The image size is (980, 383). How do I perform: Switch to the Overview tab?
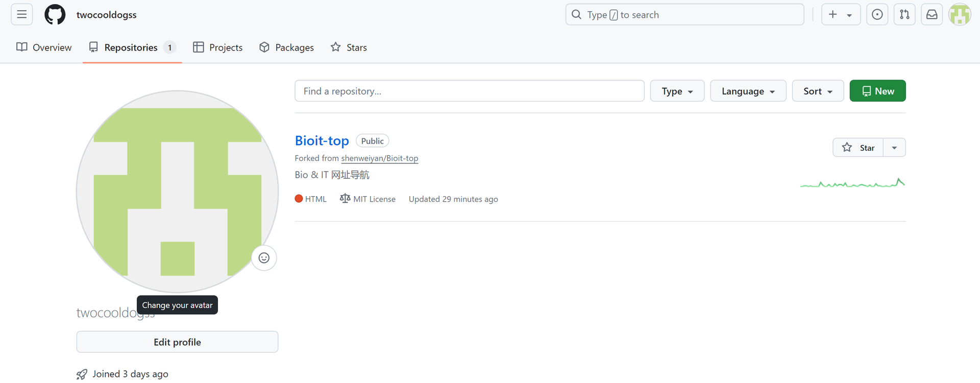pos(44,47)
